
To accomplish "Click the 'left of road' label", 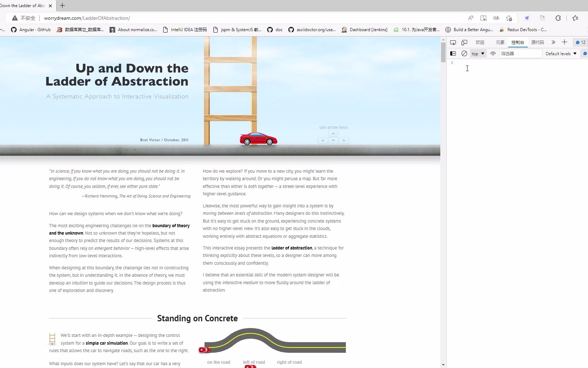I will [254, 362].
